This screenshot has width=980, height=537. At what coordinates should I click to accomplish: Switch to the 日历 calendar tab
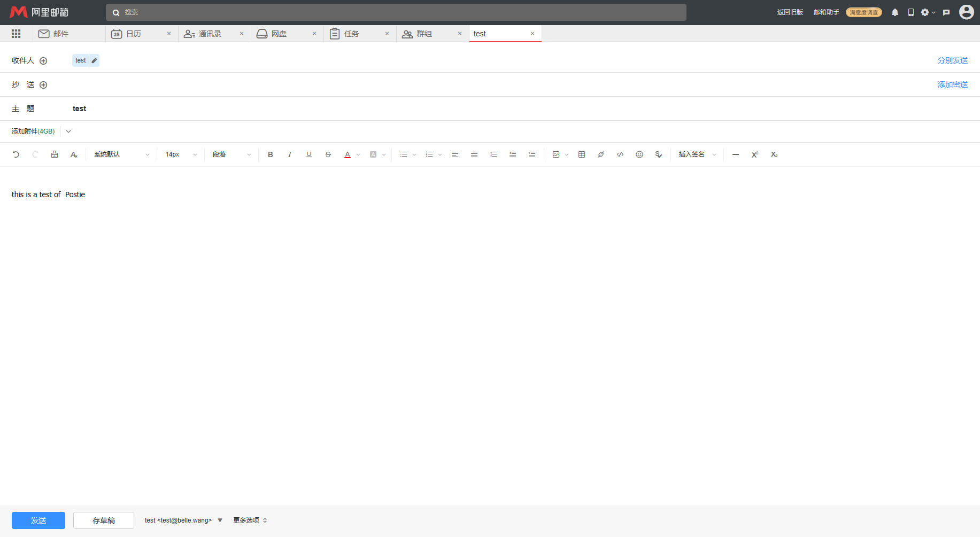coord(134,34)
